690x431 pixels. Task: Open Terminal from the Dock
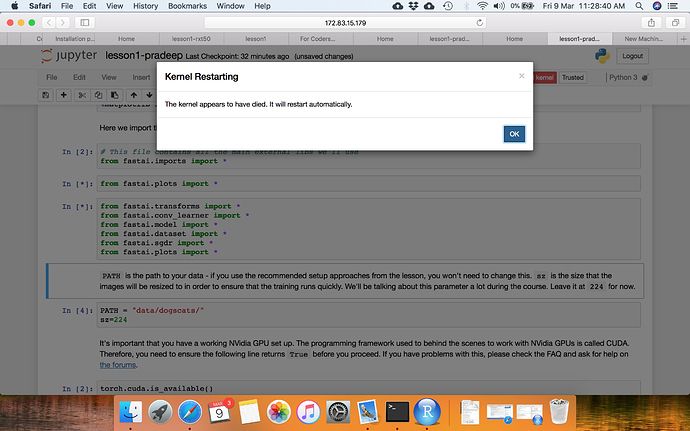point(397,412)
